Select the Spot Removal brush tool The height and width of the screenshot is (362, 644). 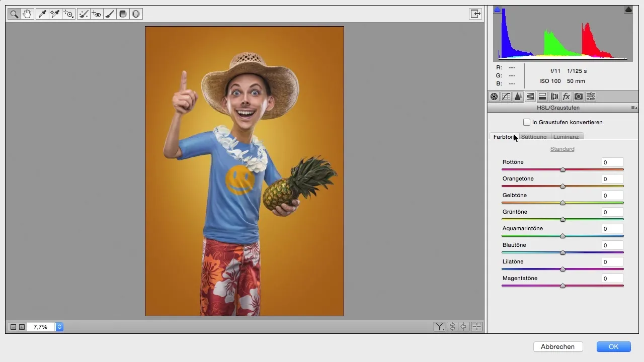point(84,14)
